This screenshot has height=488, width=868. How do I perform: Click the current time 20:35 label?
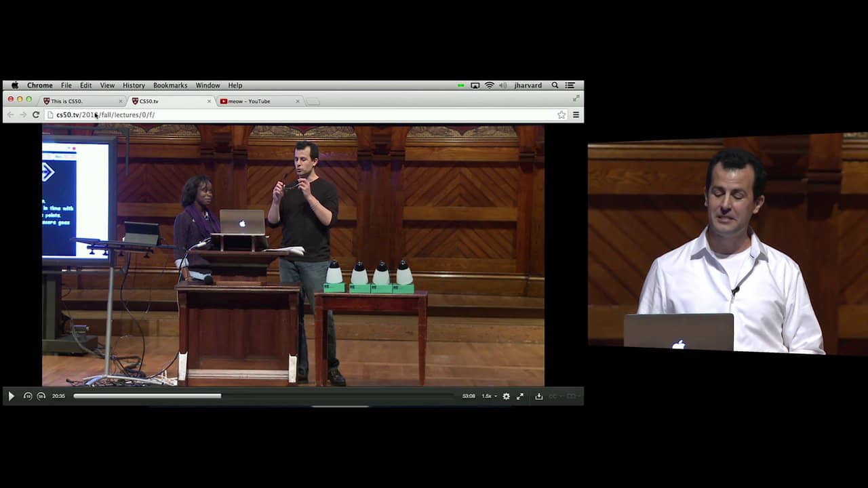(x=59, y=396)
